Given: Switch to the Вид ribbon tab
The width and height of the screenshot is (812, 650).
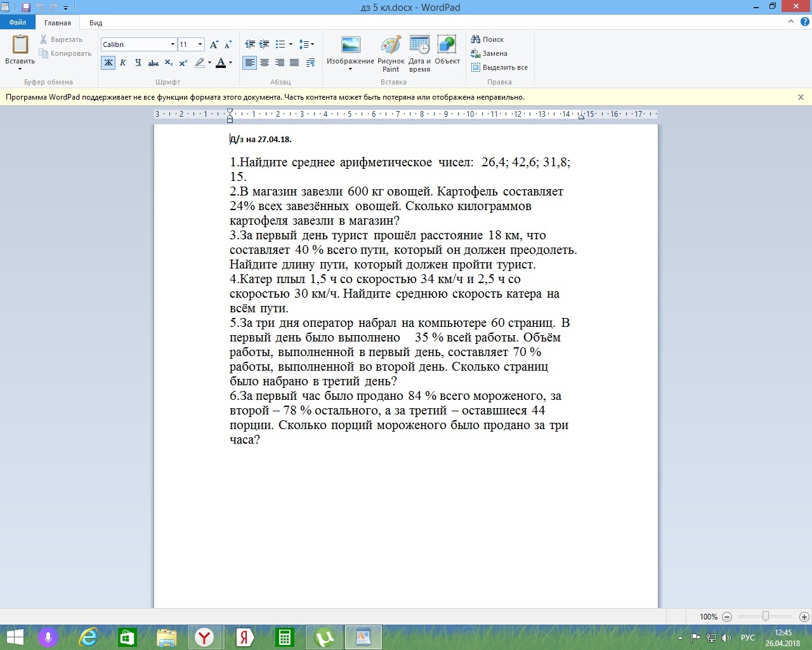Looking at the screenshot, I should tap(96, 23).
